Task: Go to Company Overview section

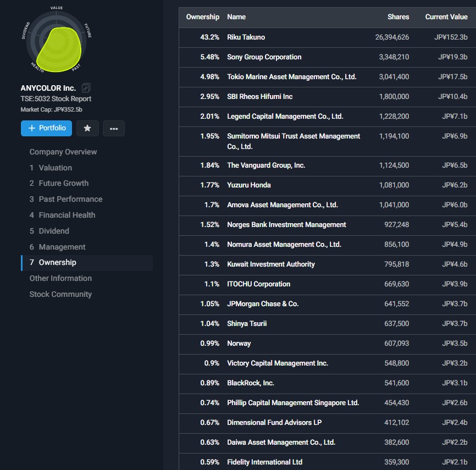Action: (63, 152)
